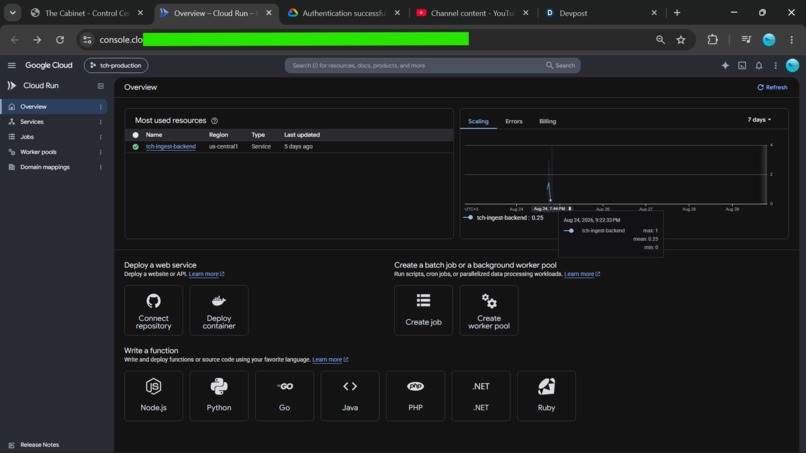Select Overview in the sidebar

click(54, 106)
